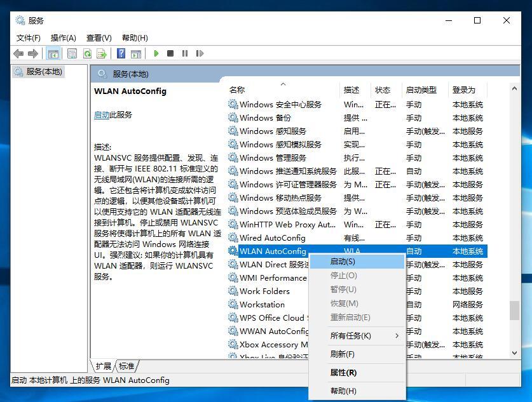This screenshot has height=402, width=532.
Task: Open 属性(R) from the context menu
Action: (x=343, y=373)
